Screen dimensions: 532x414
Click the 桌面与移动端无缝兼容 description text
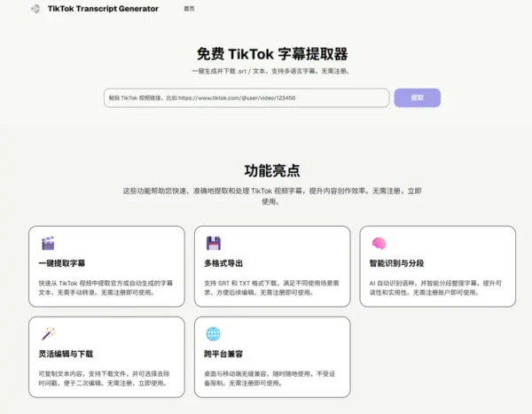tap(270, 379)
